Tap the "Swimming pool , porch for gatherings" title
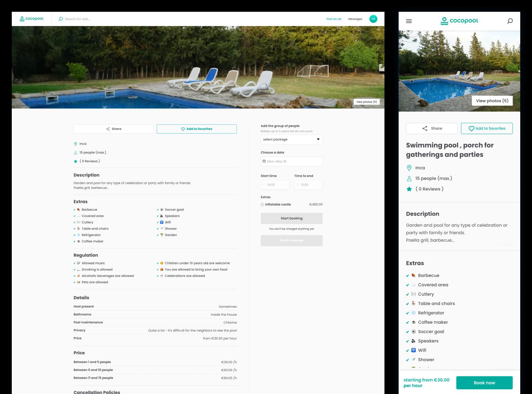This screenshot has height=394, width=532. 450,150
